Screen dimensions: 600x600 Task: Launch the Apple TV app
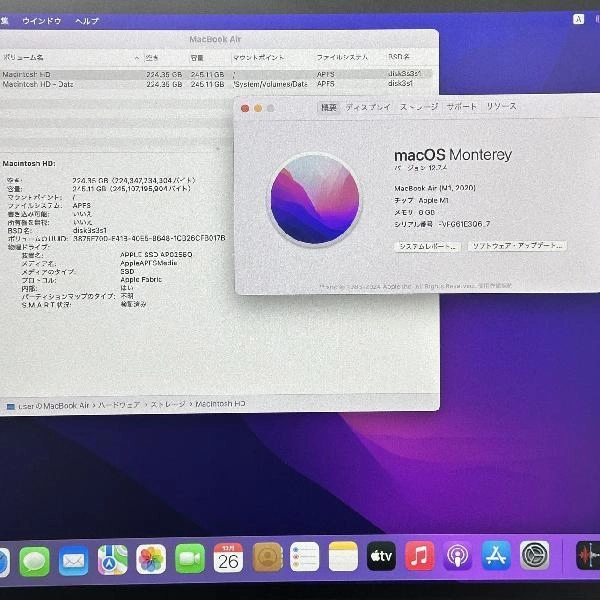pos(382,556)
